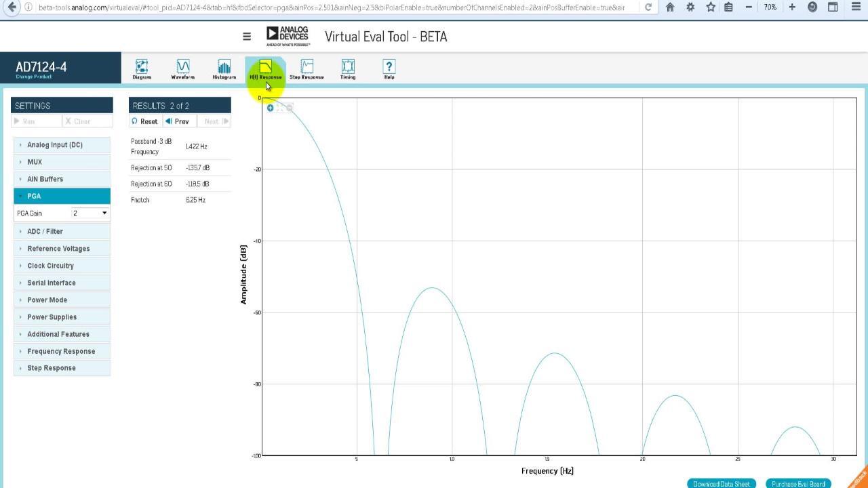The height and width of the screenshot is (488, 868).
Task: Expand the Serial Interface section
Action: 62,283
